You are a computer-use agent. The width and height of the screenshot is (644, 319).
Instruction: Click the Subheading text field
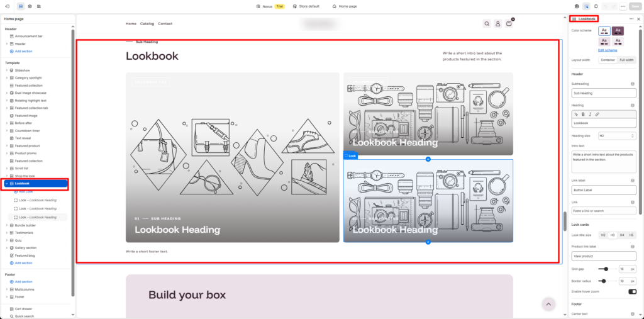pos(604,93)
